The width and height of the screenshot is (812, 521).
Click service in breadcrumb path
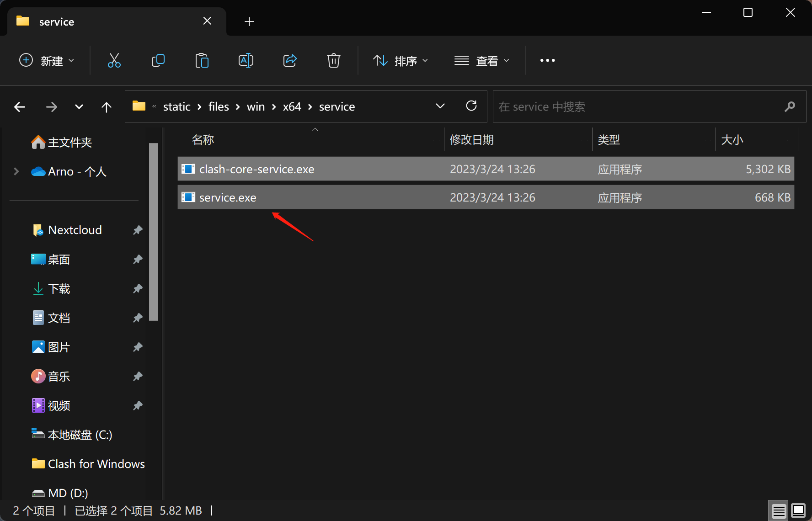(337, 106)
